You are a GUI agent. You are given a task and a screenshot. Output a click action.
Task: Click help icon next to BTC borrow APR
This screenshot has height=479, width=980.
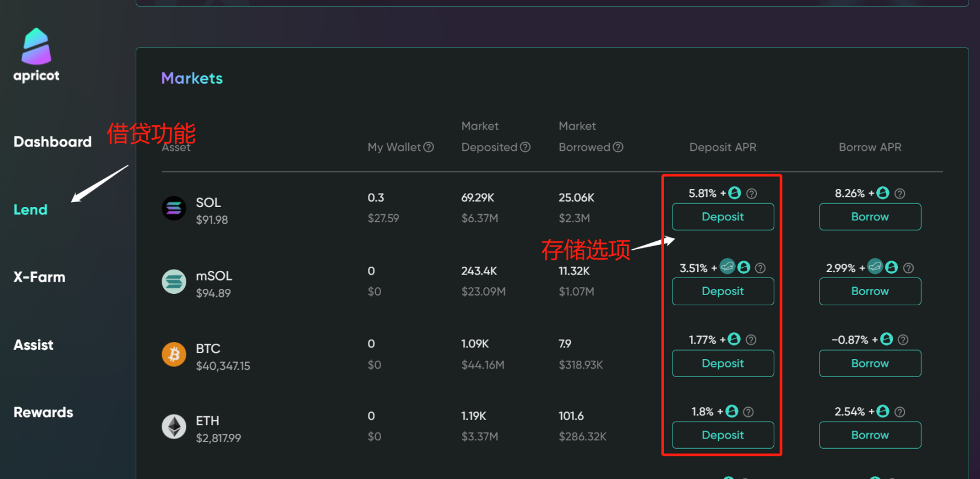[903, 340]
